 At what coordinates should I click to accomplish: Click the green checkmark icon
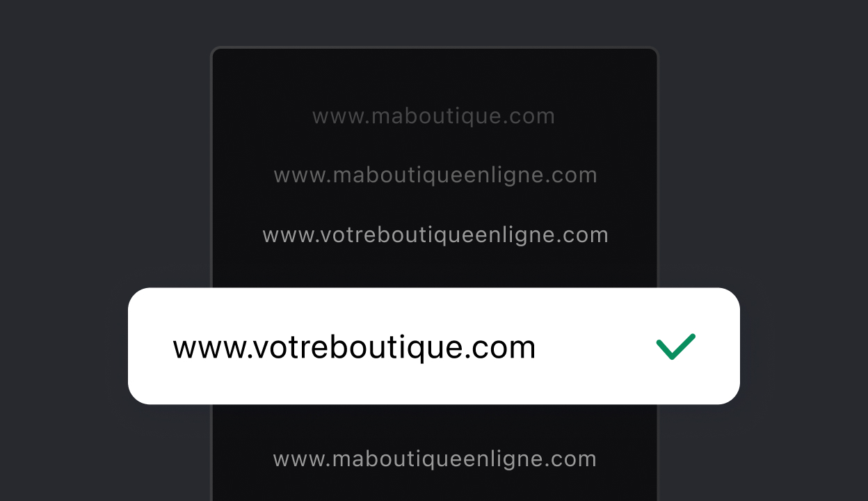tap(675, 347)
